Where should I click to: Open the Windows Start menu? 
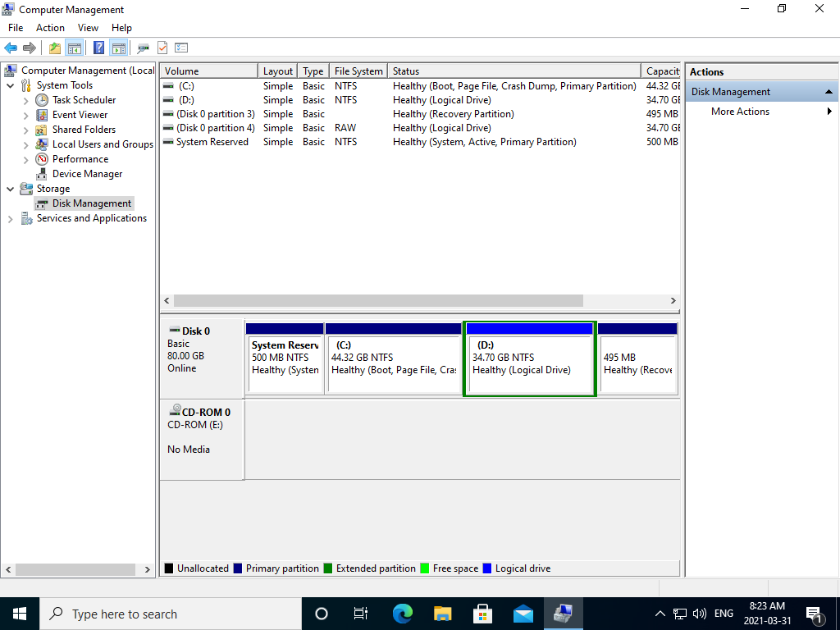click(x=20, y=614)
